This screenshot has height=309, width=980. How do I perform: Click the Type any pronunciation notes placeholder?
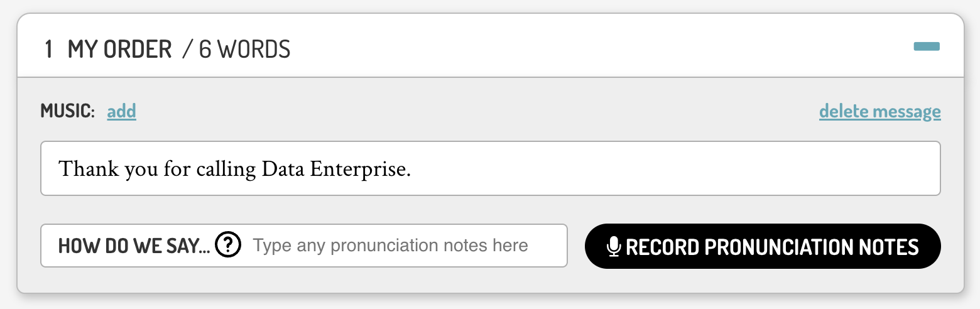click(x=390, y=246)
